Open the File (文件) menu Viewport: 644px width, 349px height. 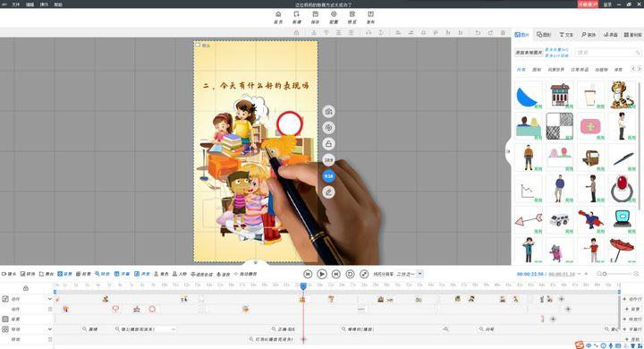point(15,4)
